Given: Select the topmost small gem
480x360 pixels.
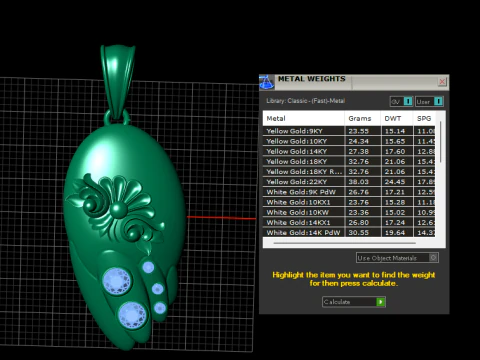Looking at the screenshot, I should (148, 267).
